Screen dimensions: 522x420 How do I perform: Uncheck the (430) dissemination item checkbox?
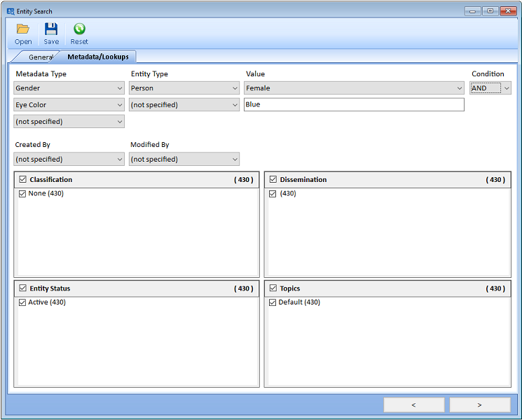[273, 193]
